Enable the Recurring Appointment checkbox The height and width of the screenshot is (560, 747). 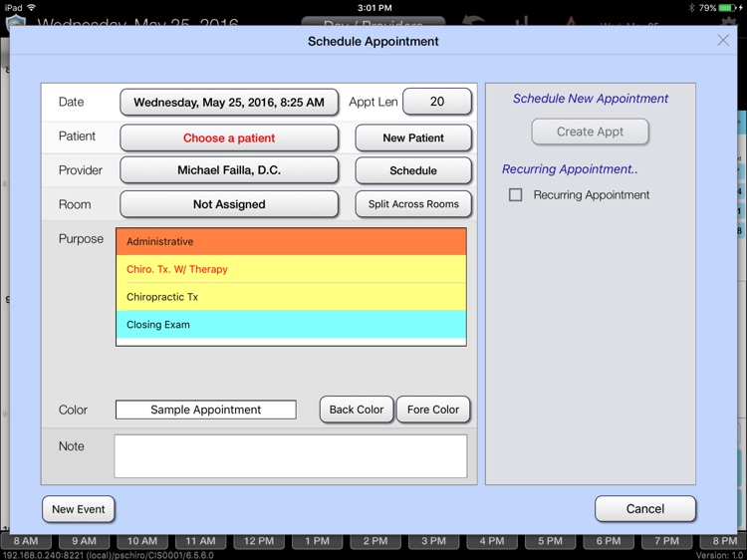(x=516, y=194)
